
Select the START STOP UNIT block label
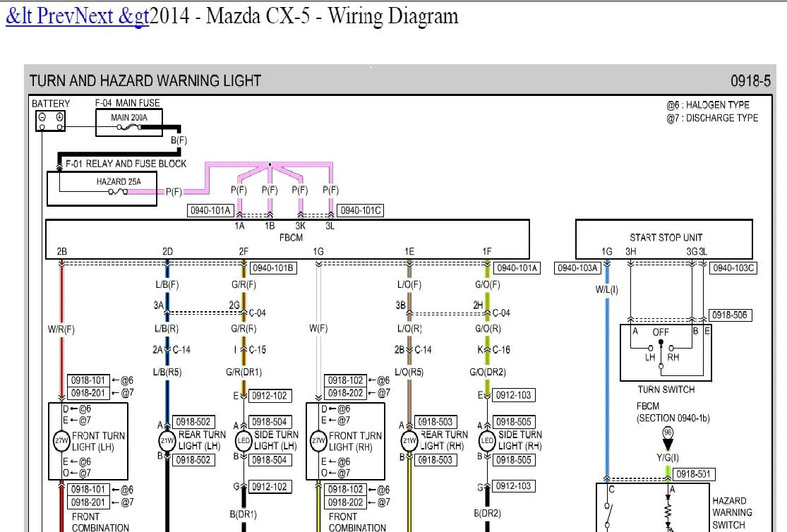(666, 238)
